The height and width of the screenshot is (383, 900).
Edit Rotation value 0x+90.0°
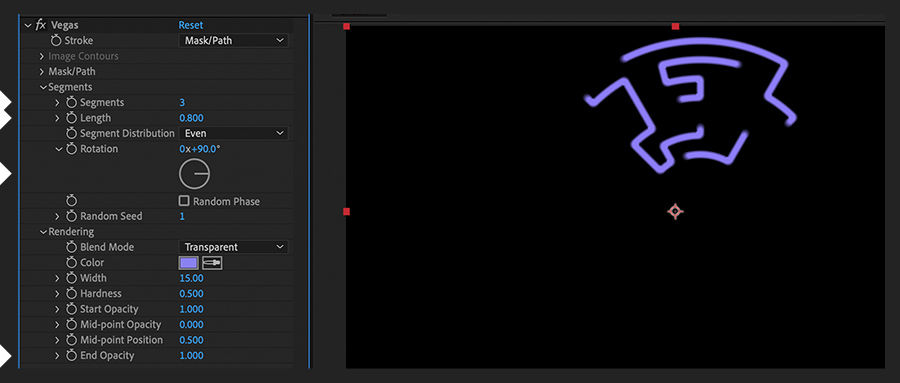tap(200, 149)
